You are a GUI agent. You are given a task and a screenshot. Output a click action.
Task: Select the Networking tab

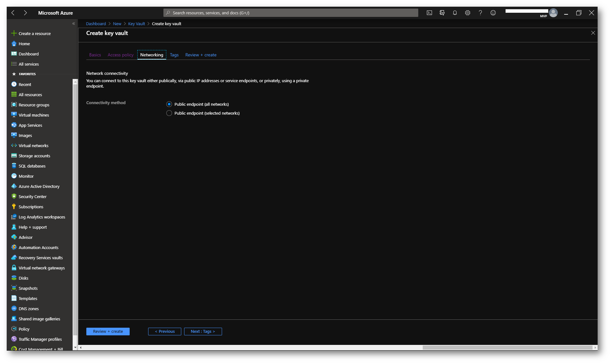(152, 55)
